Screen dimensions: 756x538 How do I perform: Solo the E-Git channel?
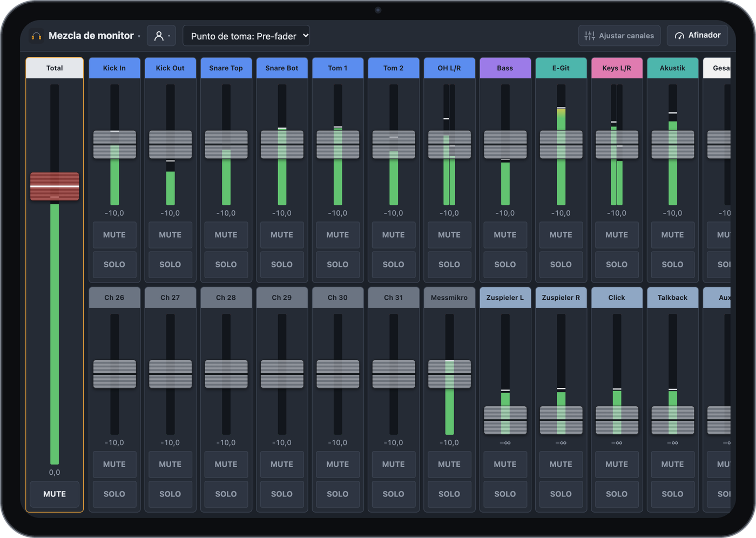(x=561, y=264)
